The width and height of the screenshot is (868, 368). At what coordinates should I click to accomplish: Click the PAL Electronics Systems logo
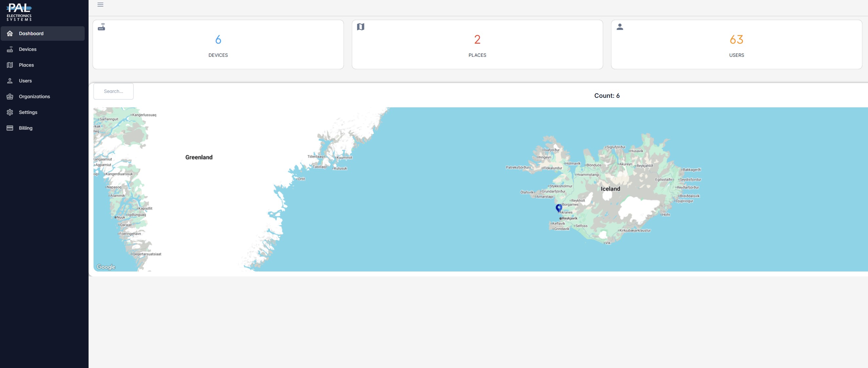[19, 12]
